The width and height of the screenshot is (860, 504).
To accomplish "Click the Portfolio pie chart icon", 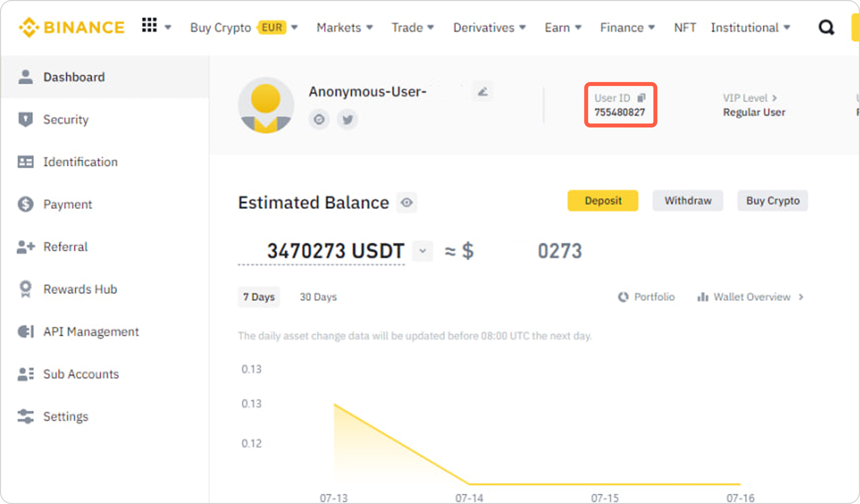I will click(x=623, y=297).
